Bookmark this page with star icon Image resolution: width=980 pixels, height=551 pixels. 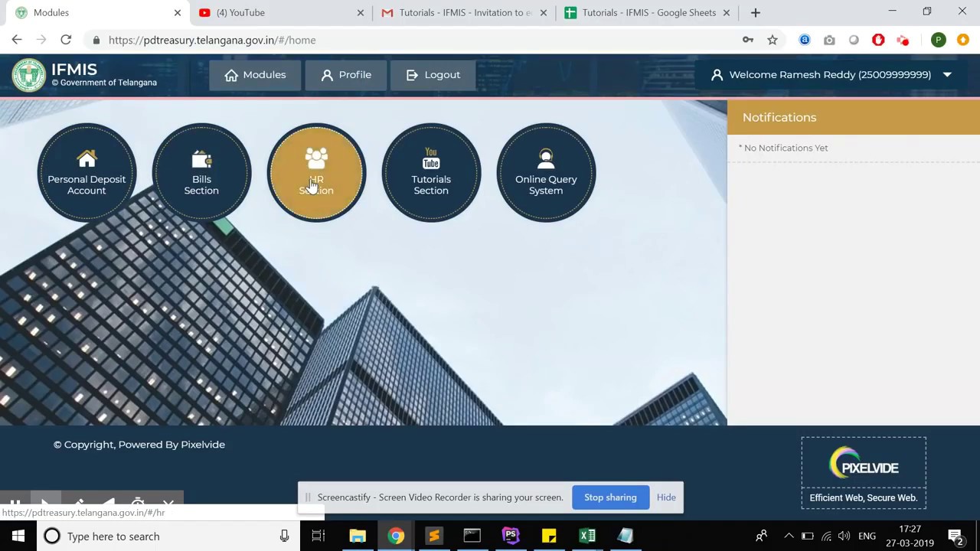773,40
